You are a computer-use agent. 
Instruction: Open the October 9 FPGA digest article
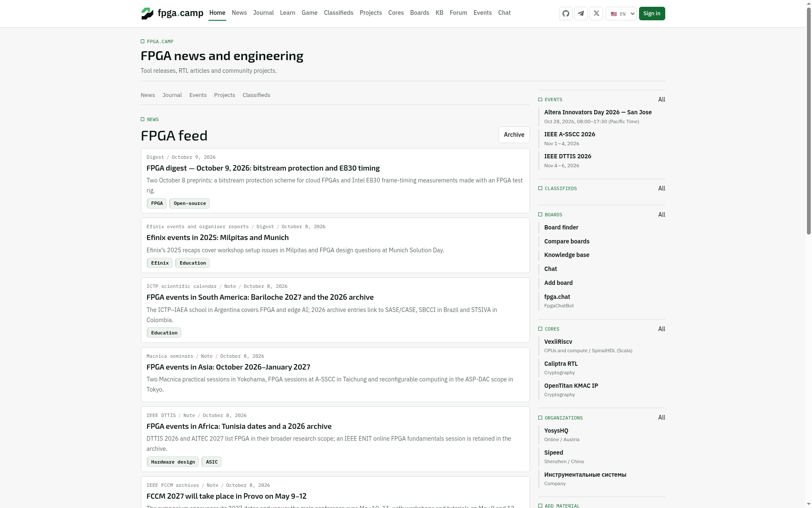click(263, 168)
